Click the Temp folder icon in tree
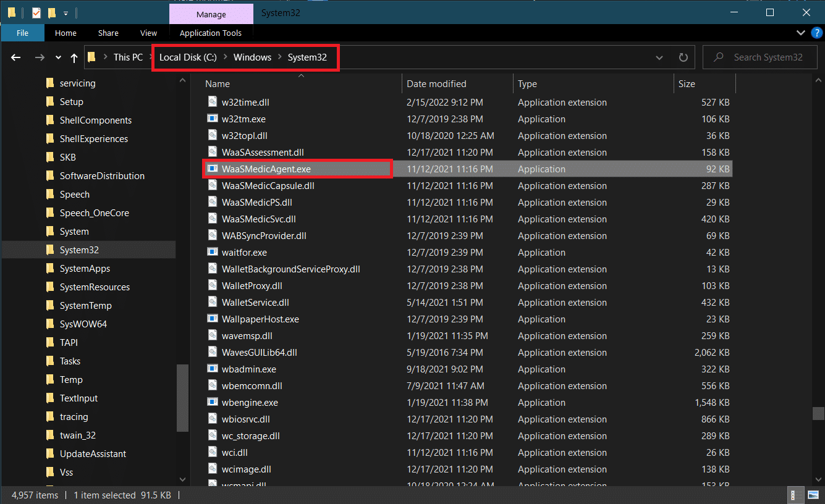 pyautogui.click(x=51, y=380)
